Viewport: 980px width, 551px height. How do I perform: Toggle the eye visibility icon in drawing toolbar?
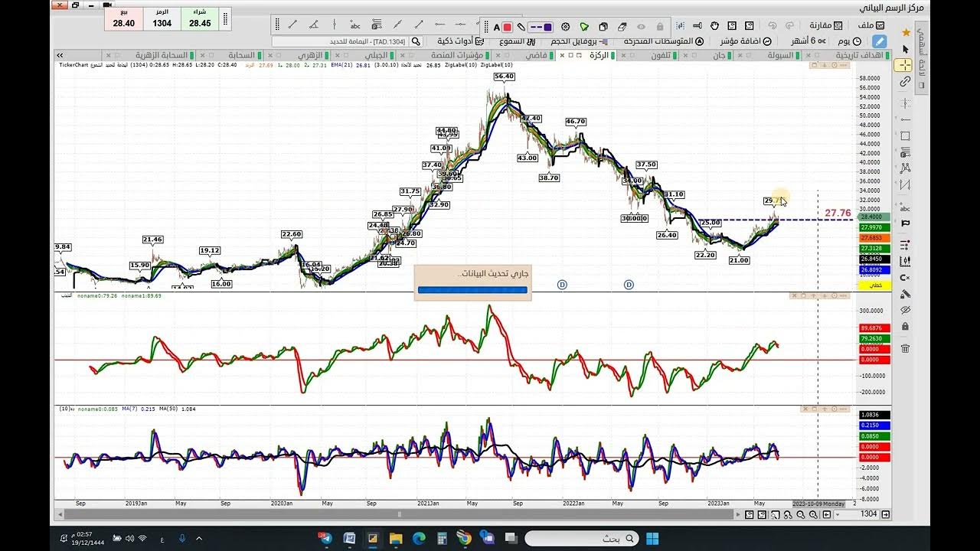pyautogui.click(x=641, y=27)
